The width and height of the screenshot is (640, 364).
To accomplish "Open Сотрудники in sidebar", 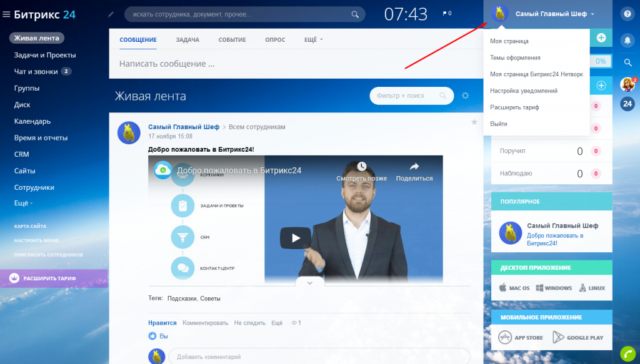I will pyautogui.click(x=34, y=187).
